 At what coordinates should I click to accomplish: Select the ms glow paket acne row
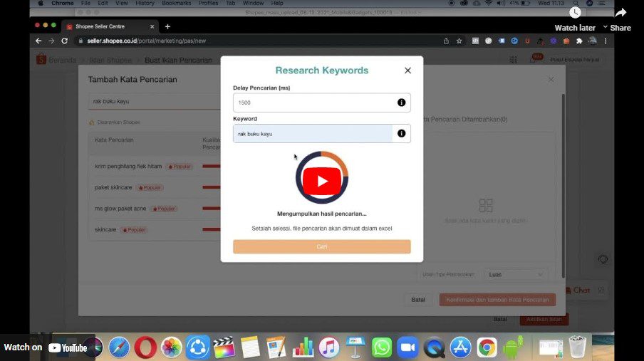click(x=154, y=209)
